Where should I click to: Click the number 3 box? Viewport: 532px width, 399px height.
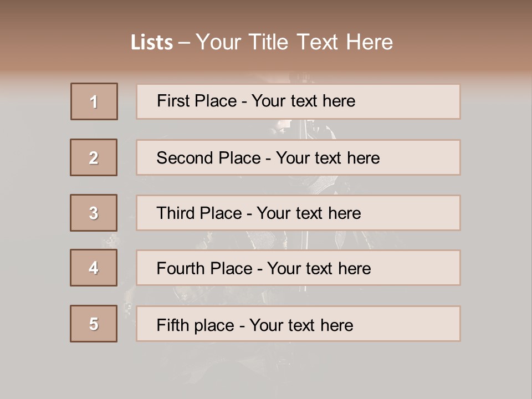click(x=94, y=213)
